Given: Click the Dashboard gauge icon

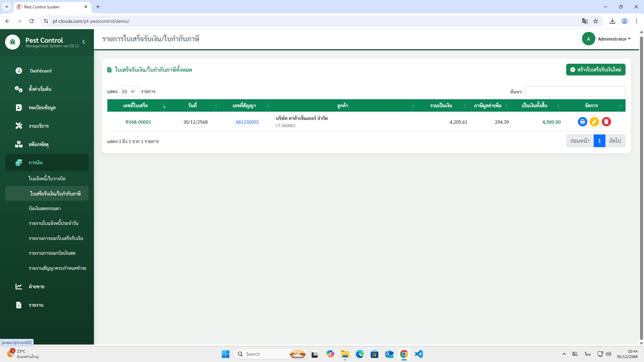Looking at the screenshot, I should tap(19, 71).
